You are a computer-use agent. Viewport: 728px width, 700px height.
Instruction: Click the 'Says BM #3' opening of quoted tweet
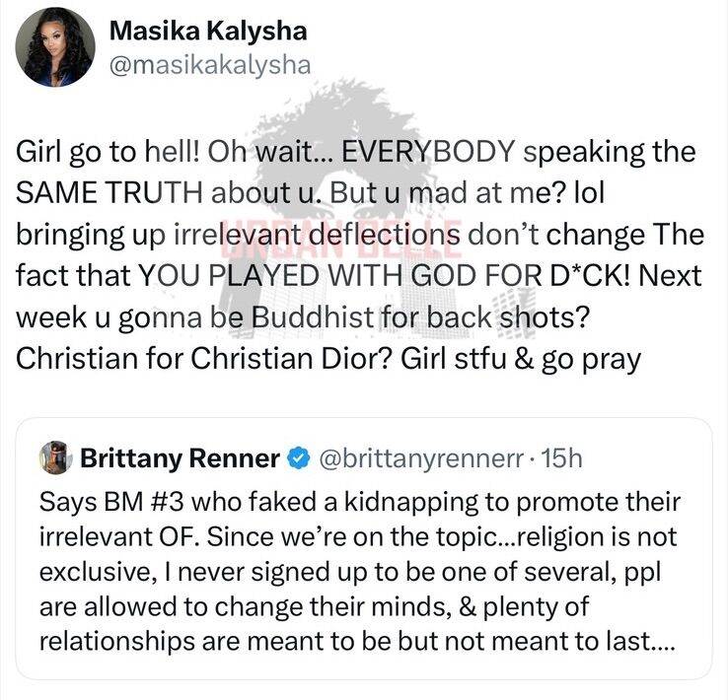(x=111, y=502)
